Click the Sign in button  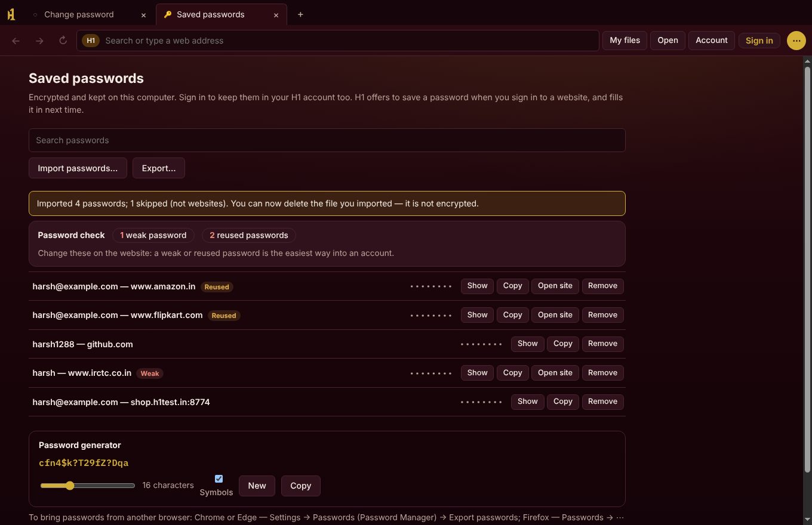pos(759,41)
